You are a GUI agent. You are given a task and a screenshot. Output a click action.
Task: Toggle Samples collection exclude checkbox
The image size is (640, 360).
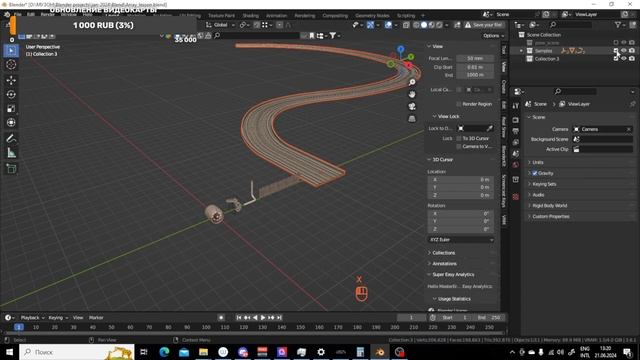pos(616,51)
